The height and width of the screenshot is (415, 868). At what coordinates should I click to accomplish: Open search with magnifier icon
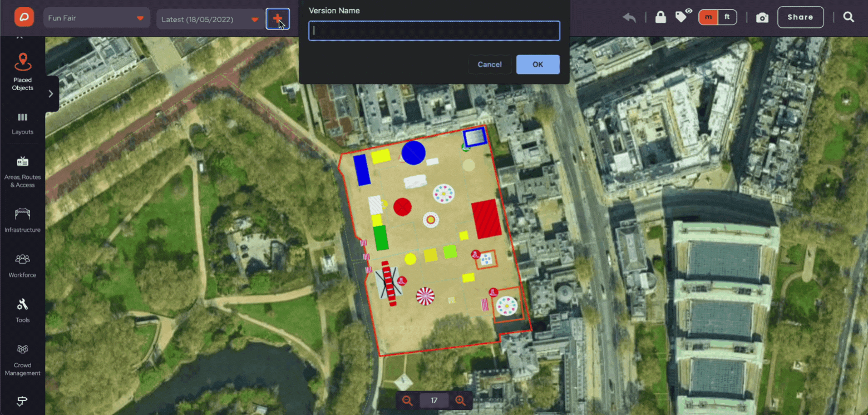pos(849,17)
